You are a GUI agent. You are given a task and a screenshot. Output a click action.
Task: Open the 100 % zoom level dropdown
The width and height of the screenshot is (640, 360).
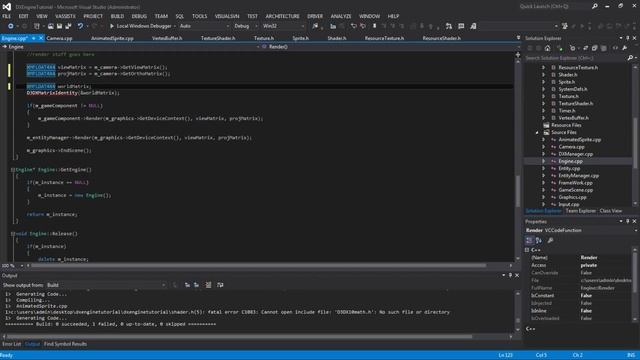12,266
